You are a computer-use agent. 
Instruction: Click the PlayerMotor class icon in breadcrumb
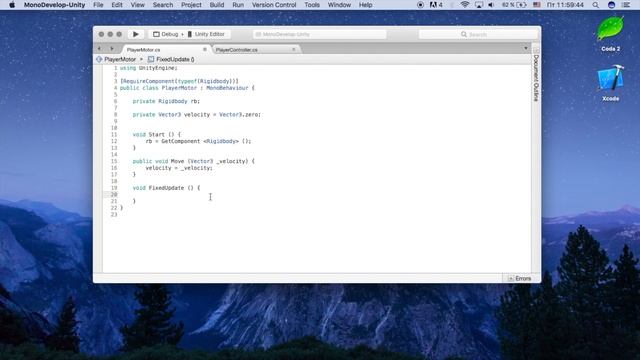(x=99, y=60)
